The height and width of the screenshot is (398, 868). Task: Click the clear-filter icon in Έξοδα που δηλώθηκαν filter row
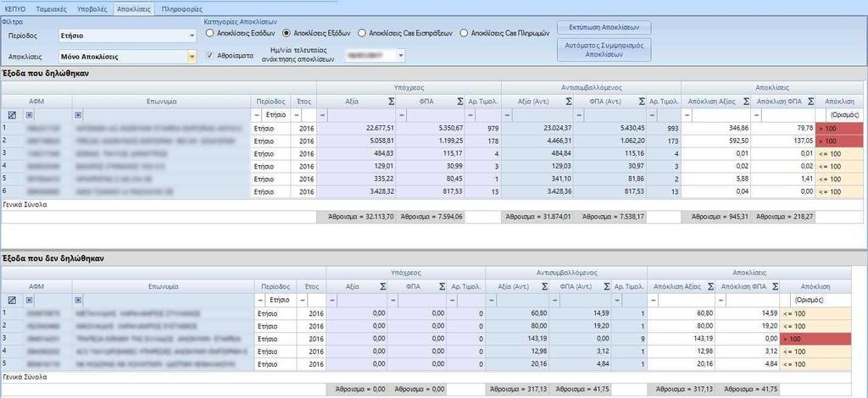pos(12,115)
